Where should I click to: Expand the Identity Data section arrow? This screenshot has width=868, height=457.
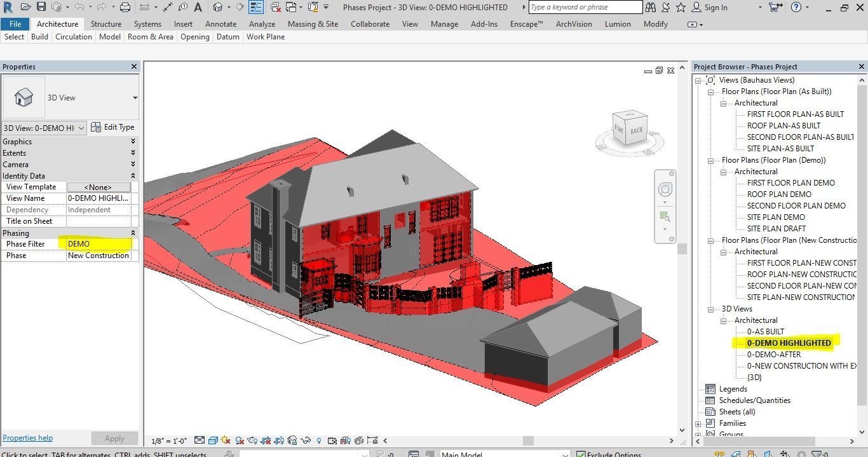click(133, 175)
